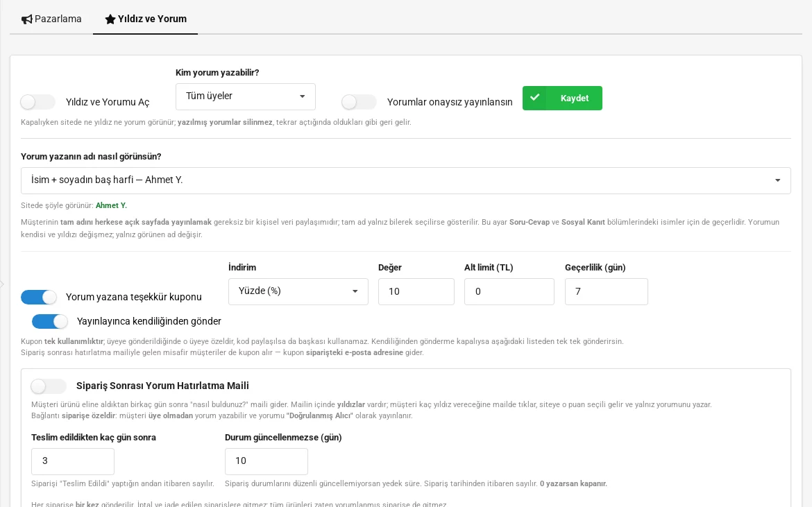Viewport: 812px width, 507px height.
Task: Open the Pazarlama tab
Action: [51, 19]
